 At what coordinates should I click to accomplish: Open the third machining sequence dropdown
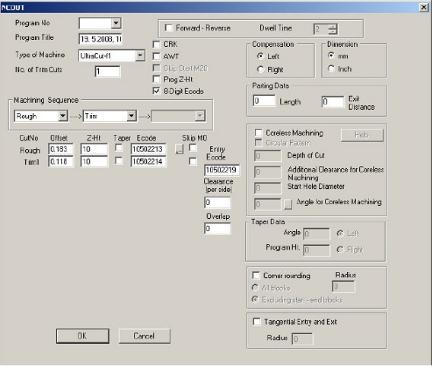200,116
